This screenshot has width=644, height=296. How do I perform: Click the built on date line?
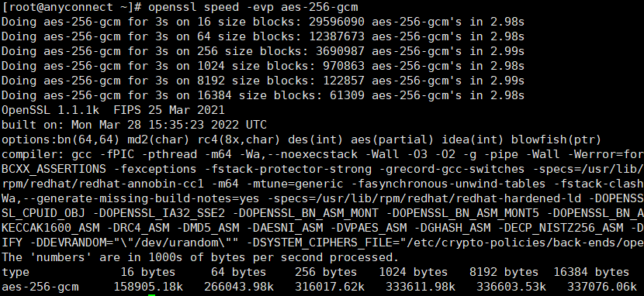point(134,125)
